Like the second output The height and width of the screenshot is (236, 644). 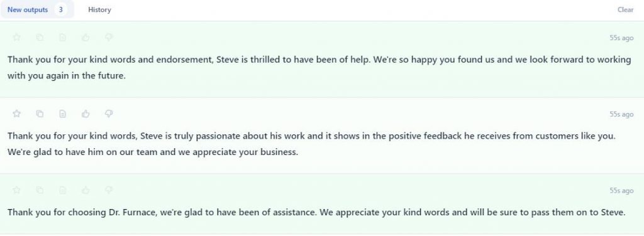click(86, 114)
